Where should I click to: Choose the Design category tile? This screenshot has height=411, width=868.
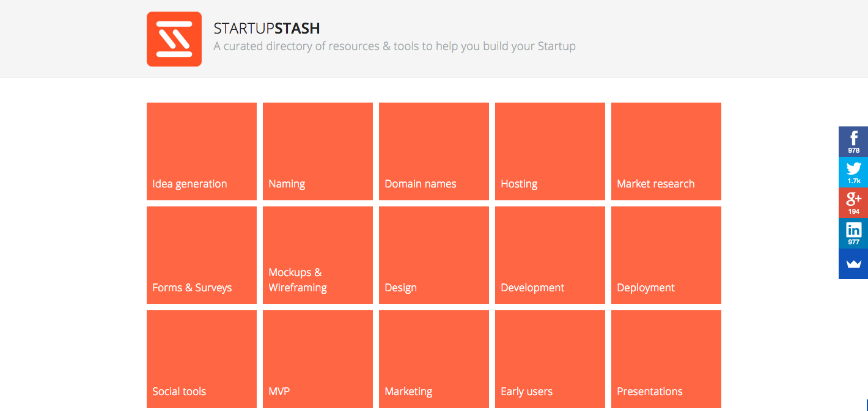[434, 255]
